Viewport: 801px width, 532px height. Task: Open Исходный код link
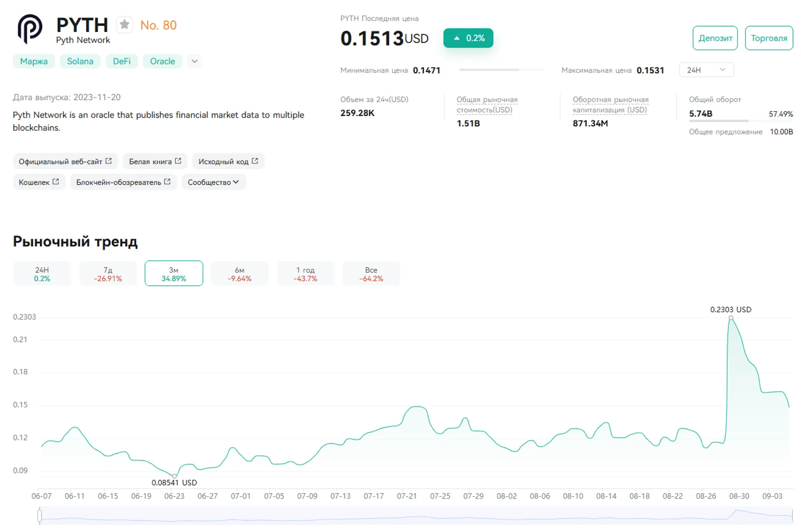(x=228, y=161)
